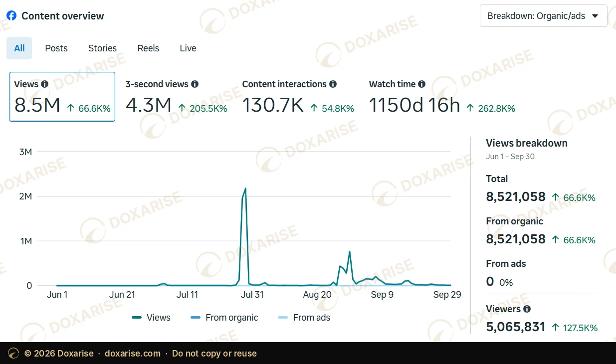Switch to the Live tab
Image resolution: width=616 pixels, height=364 pixels.
(x=188, y=48)
